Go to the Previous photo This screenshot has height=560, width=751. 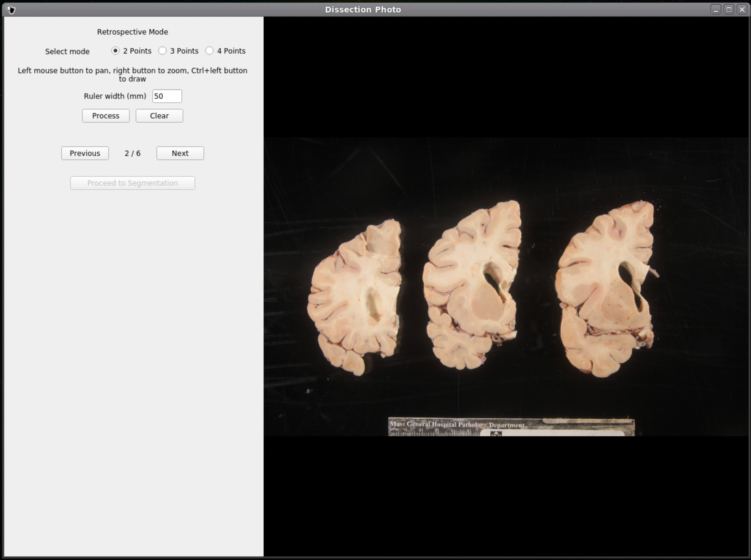point(85,153)
